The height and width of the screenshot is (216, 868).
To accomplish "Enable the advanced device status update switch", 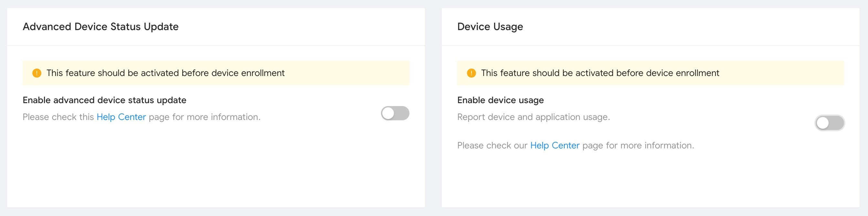I will pos(395,113).
